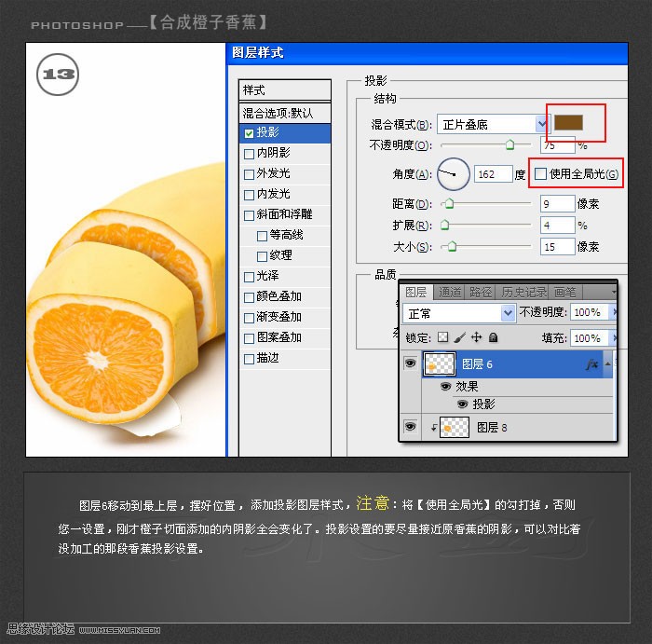
Task: Enable 描边 checkbox
Action: 249,359
